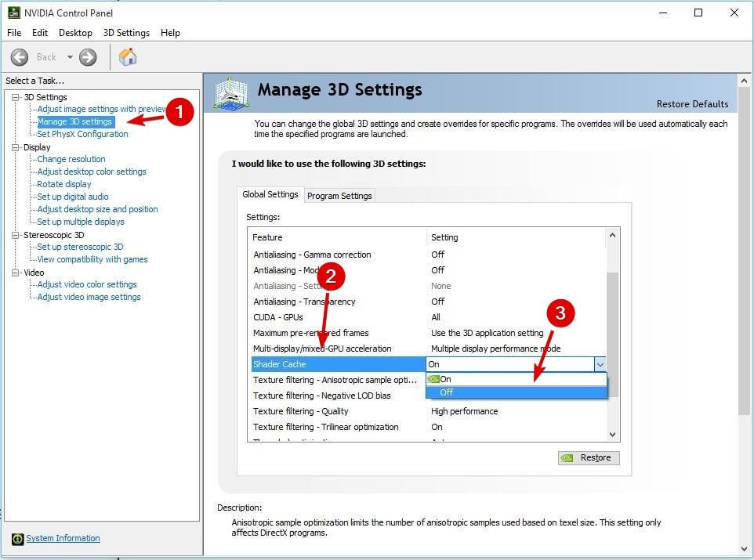The image size is (754, 560).
Task: Click the Manage 3D Settings header icon
Action: tap(232, 92)
